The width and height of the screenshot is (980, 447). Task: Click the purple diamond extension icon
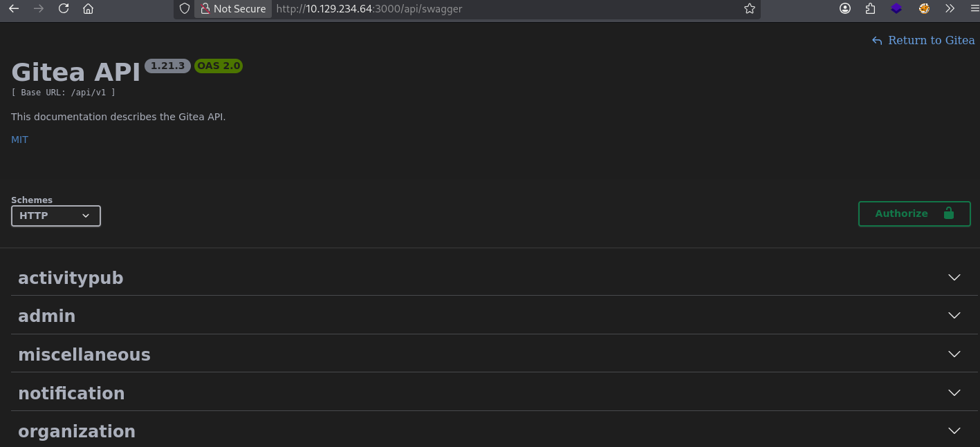896,9
